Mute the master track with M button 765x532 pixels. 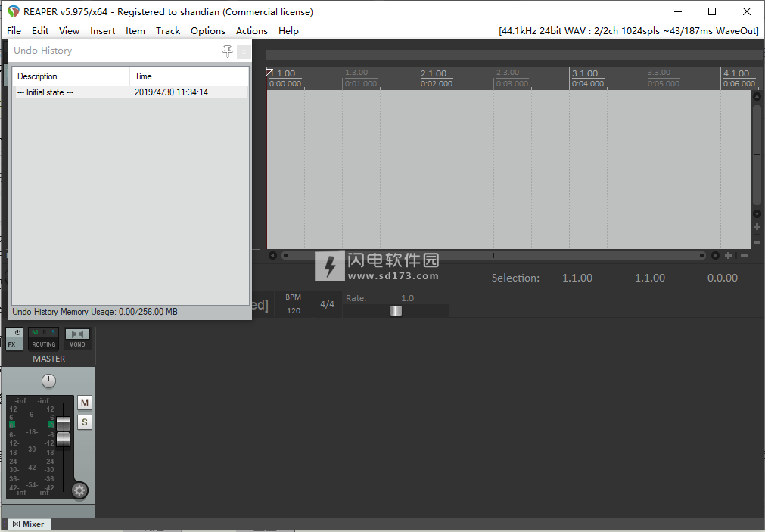pos(85,403)
